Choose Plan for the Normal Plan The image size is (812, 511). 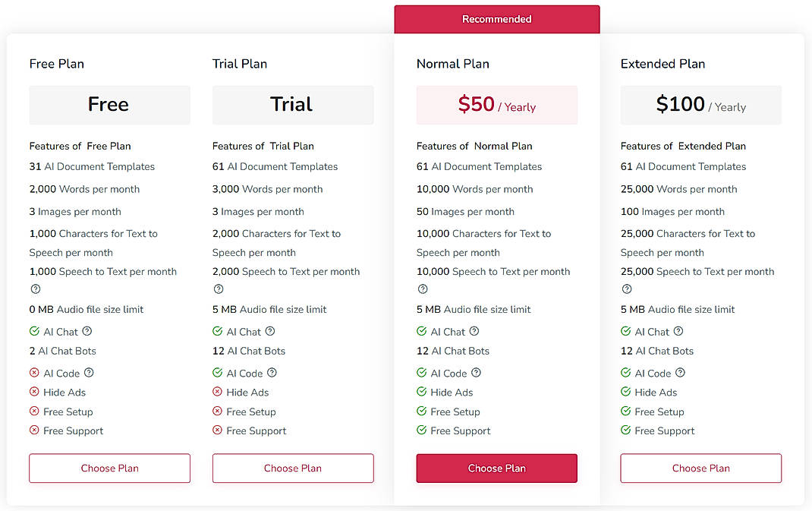pos(496,468)
